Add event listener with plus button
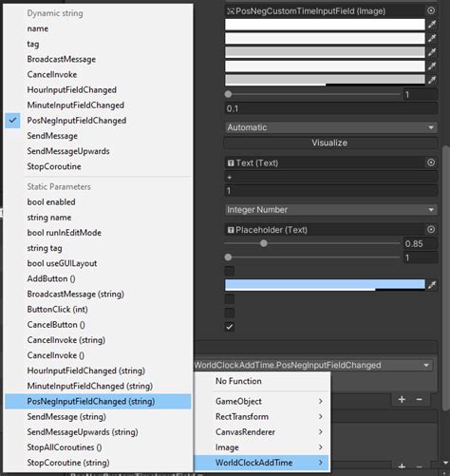 (402, 399)
